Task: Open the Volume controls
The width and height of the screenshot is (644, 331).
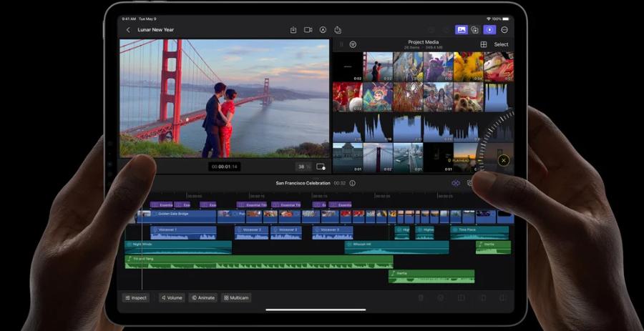Action: [x=172, y=298]
